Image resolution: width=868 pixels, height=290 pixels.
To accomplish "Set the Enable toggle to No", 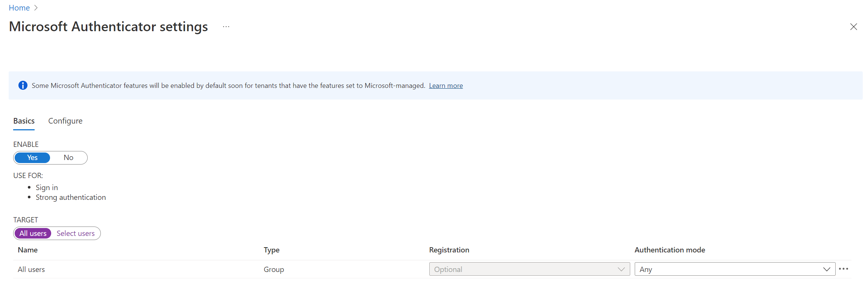I will [68, 158].
